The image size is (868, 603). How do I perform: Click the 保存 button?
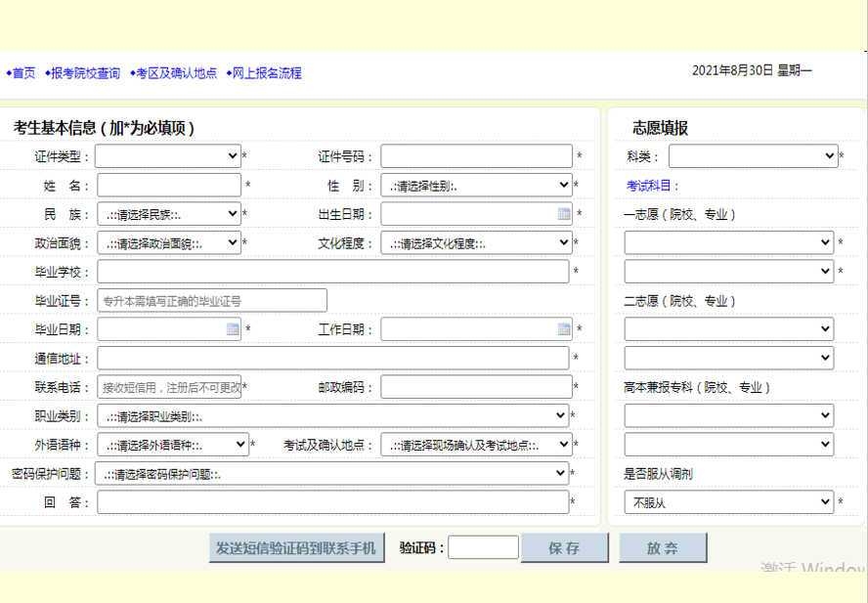coord(565,548)
